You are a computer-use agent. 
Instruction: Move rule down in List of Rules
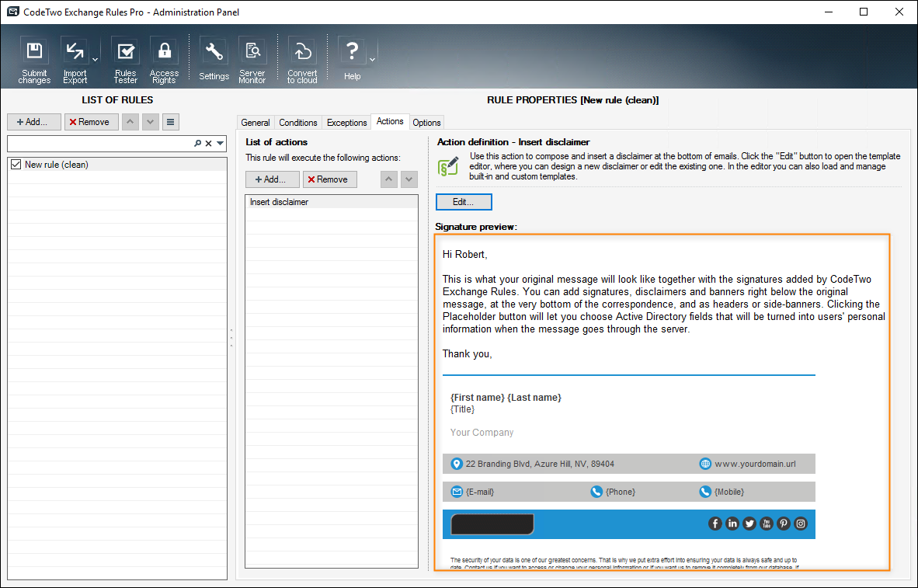pyautogui.click(x=151, y=122)
